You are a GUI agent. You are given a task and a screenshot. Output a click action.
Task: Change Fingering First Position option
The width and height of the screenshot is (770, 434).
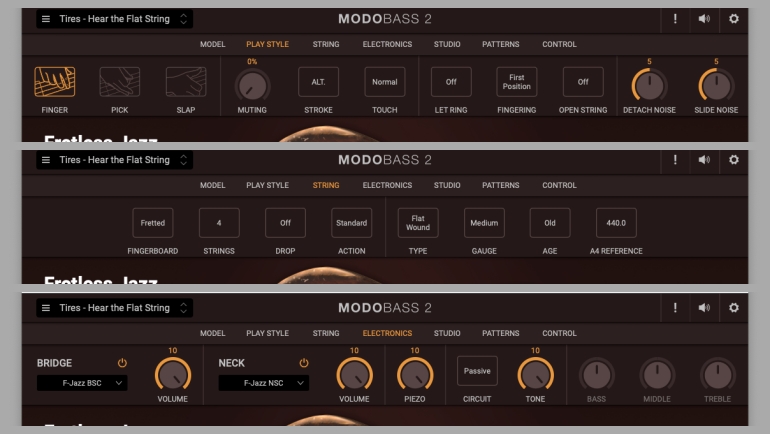[517, 81]
